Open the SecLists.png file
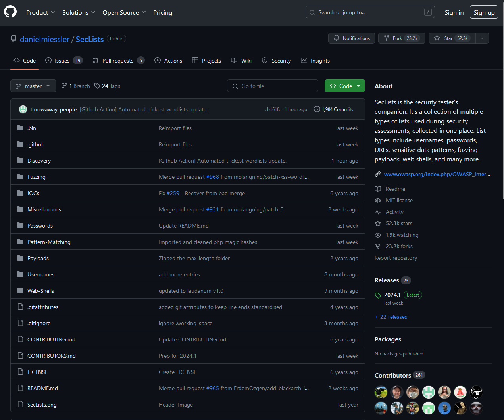Image resolution: width=504 pixels, height=420 pixels. 42,405
